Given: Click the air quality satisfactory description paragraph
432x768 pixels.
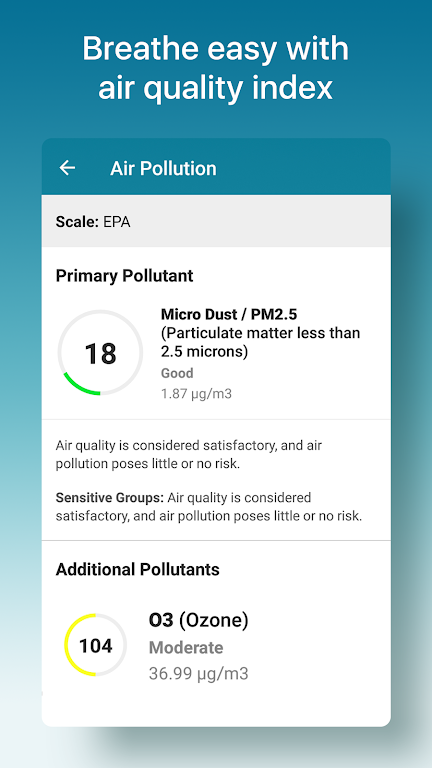Looking at the screenshot, I should click(x=189, y=455).
